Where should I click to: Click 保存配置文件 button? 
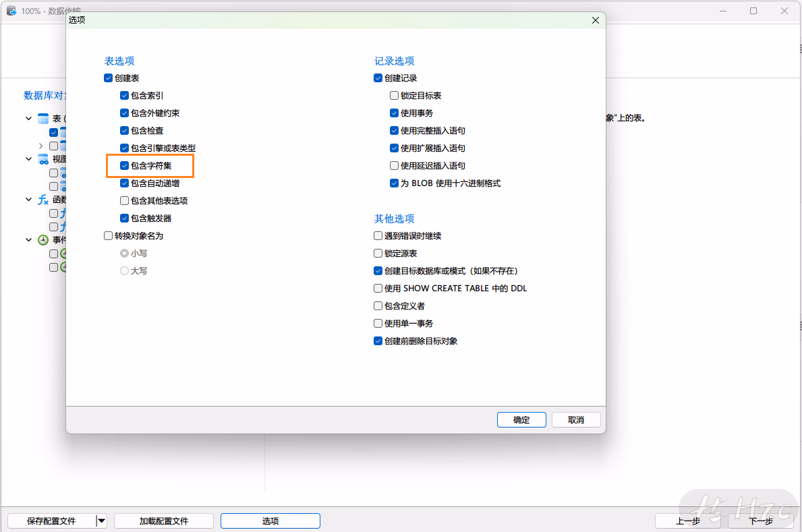point(51,521)
